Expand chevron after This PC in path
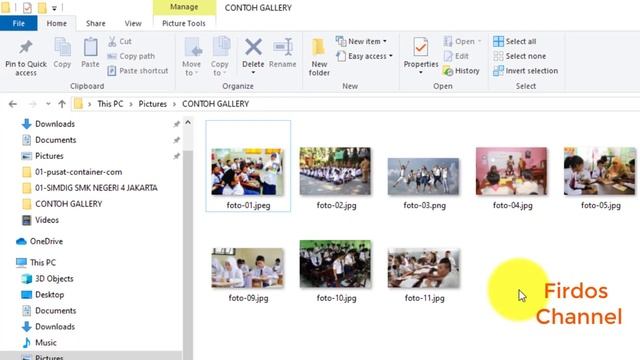Viewport: 640px width, 360px height. tap(131, 104)
